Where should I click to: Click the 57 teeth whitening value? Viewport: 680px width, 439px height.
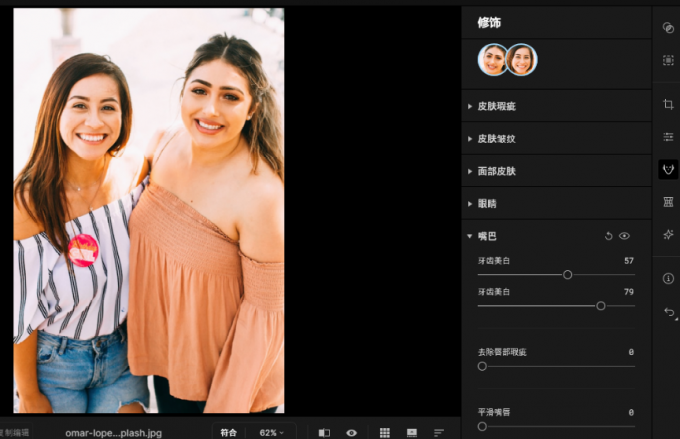tap(629, 261)
